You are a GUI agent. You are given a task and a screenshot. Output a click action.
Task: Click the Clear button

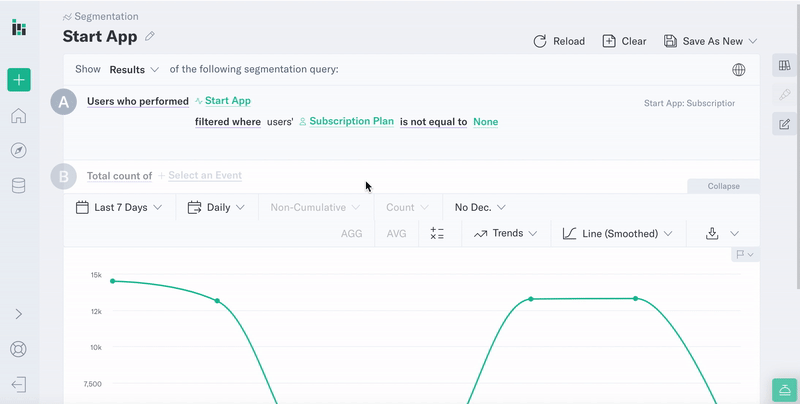point(624,41)
